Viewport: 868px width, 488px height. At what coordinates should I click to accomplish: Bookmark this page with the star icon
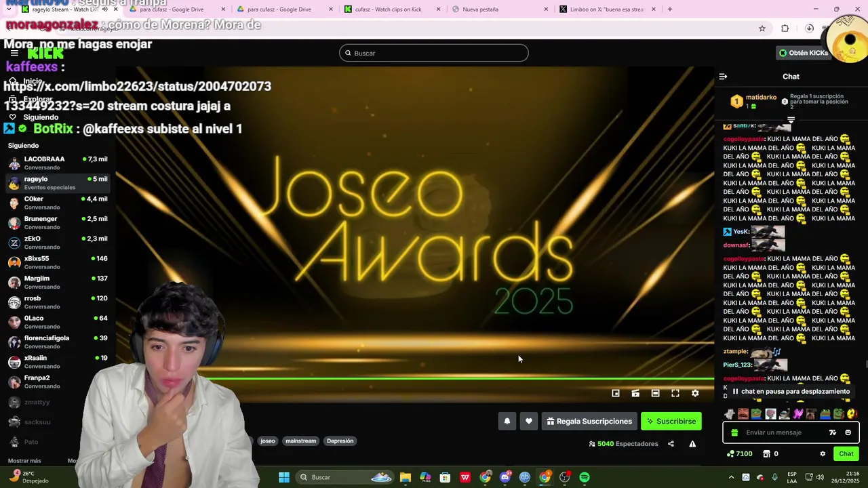click(x=762, y=28)
